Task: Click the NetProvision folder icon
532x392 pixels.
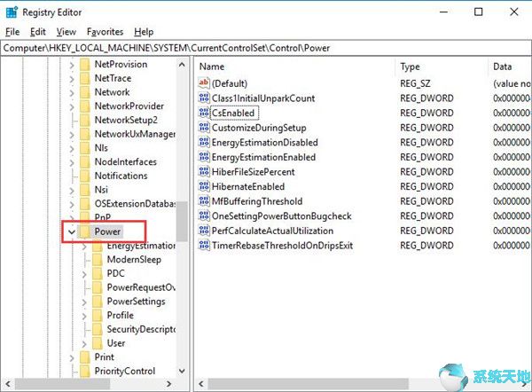Action: 85,64
